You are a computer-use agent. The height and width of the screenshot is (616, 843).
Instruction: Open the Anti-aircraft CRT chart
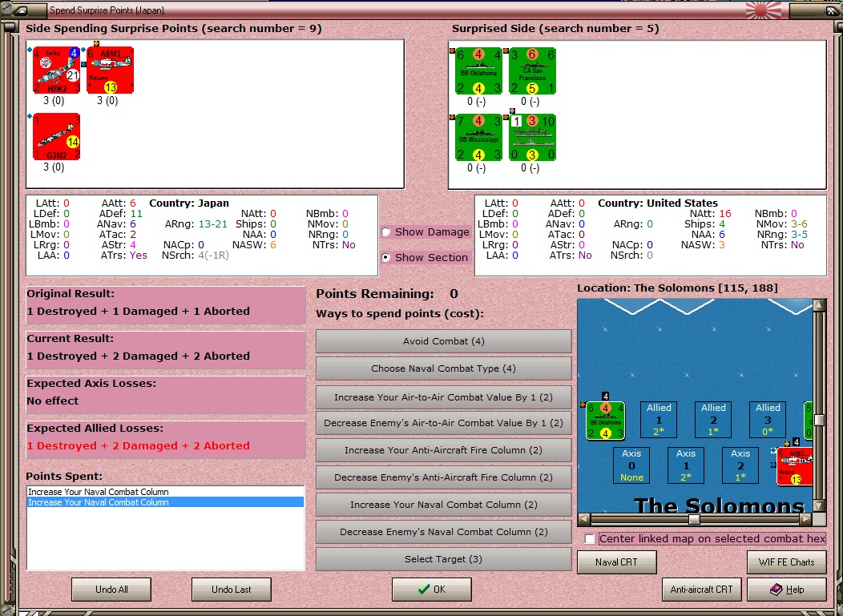[702, 590]
